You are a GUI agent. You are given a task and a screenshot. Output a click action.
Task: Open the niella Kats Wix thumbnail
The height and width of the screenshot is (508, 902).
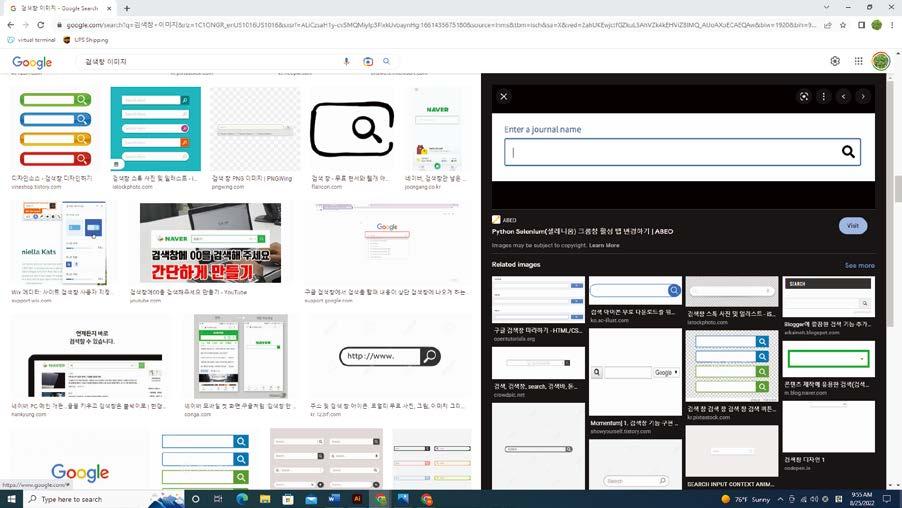61,242
